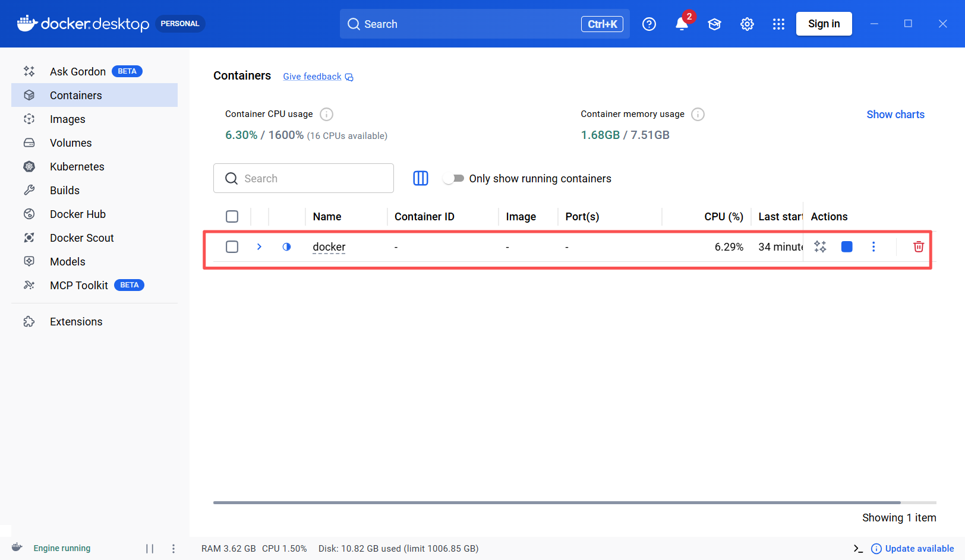Open the Learning center graduation cap icon
The image size is (965, 560).
714,24
